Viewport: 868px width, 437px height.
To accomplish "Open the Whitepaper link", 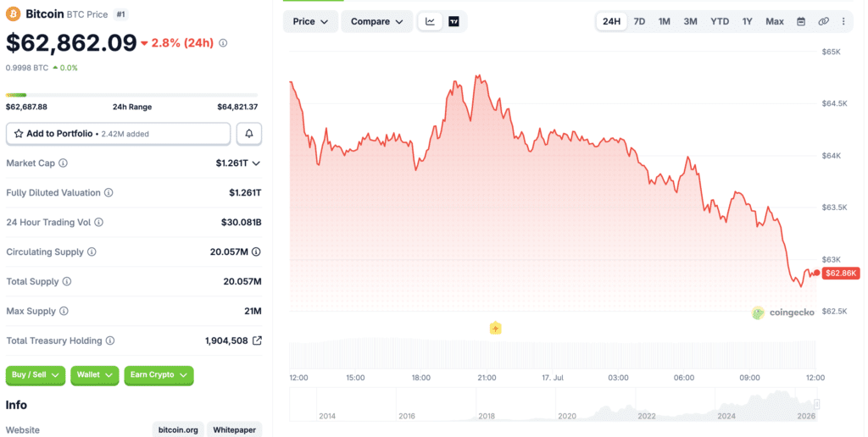I will click(x=235, y=430).
